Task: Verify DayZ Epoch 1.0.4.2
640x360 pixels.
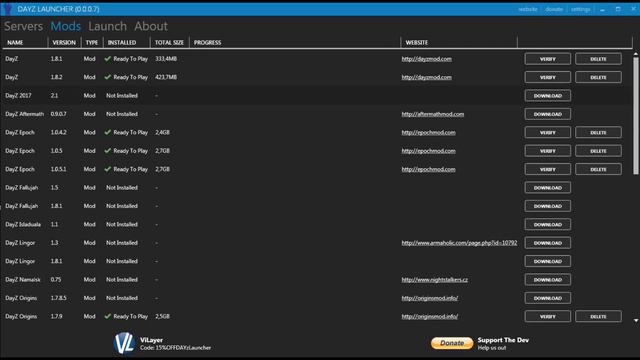Action: tap(548, 132)
